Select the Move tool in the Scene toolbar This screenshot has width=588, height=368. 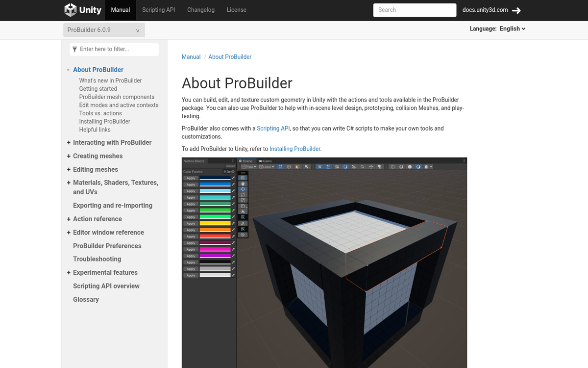pos(243,189)
